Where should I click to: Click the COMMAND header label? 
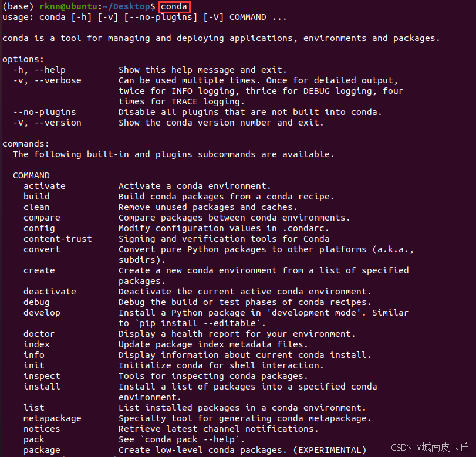31,175
